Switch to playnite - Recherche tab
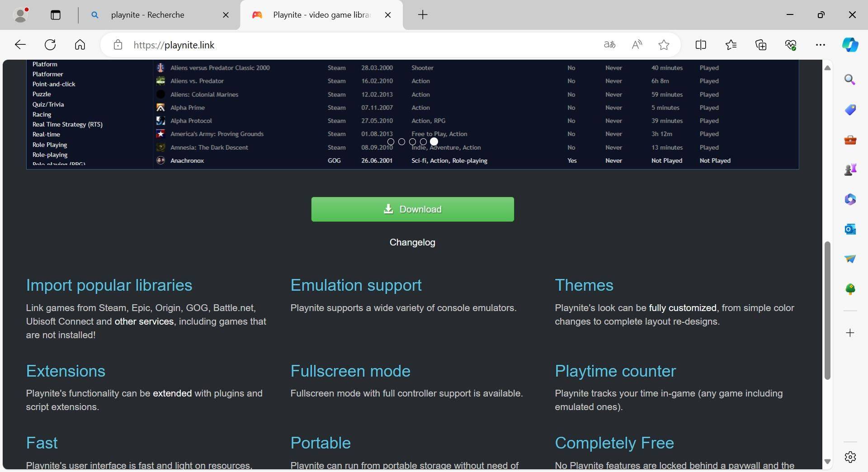This screenshot has height=472, width=868. (159, 15)
